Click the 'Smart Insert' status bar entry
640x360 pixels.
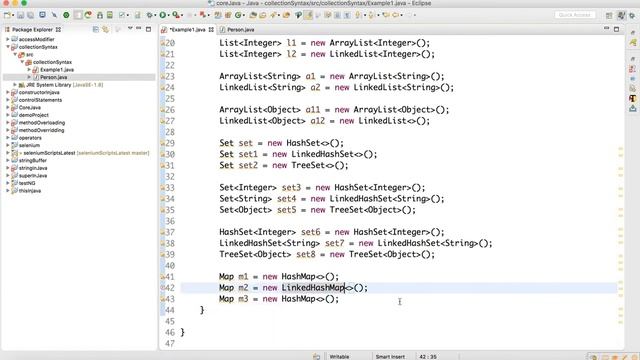390,357
